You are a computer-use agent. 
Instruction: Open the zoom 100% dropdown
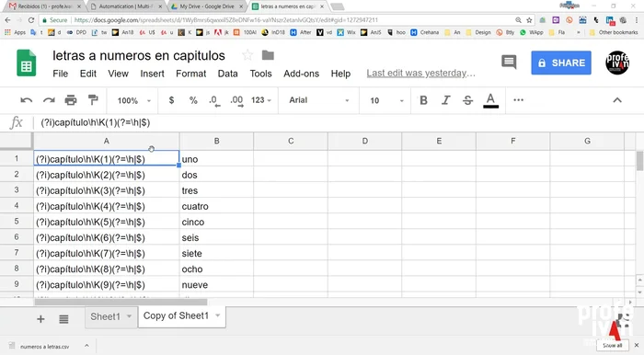[134, 100]
